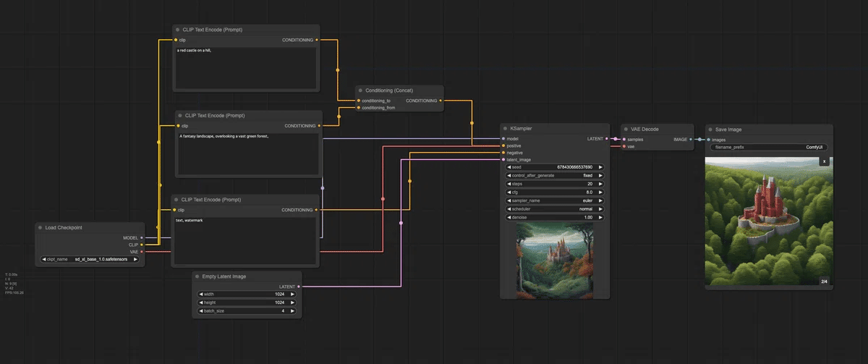Screen dimensions: 868x364
Task: Click the prompt text box containing "text, watermark"
Action: [245, 241]
